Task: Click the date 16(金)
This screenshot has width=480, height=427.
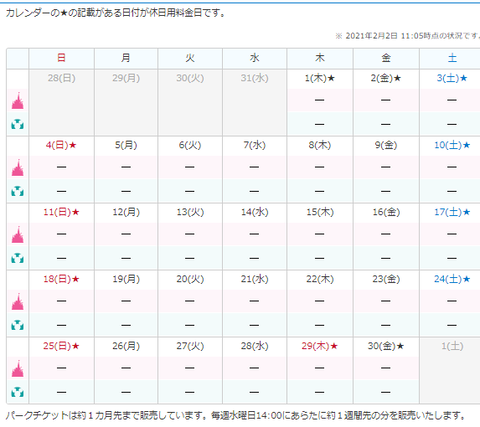Action: (x=386, y=212)
